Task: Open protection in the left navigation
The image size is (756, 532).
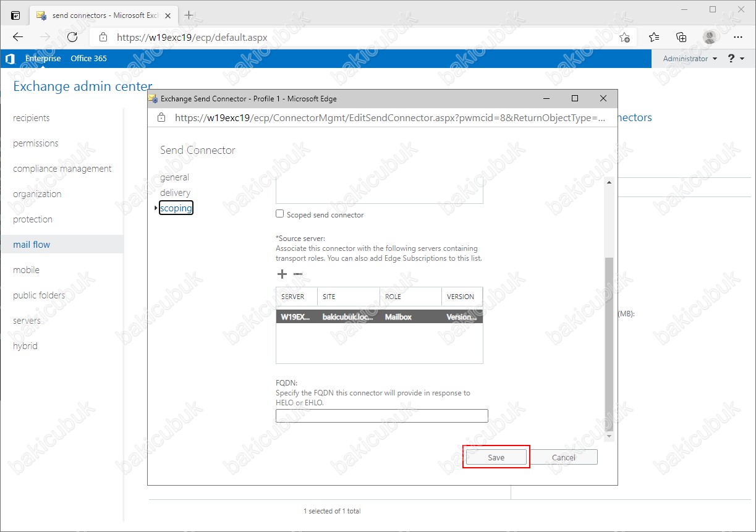Action: pos(33,219)
